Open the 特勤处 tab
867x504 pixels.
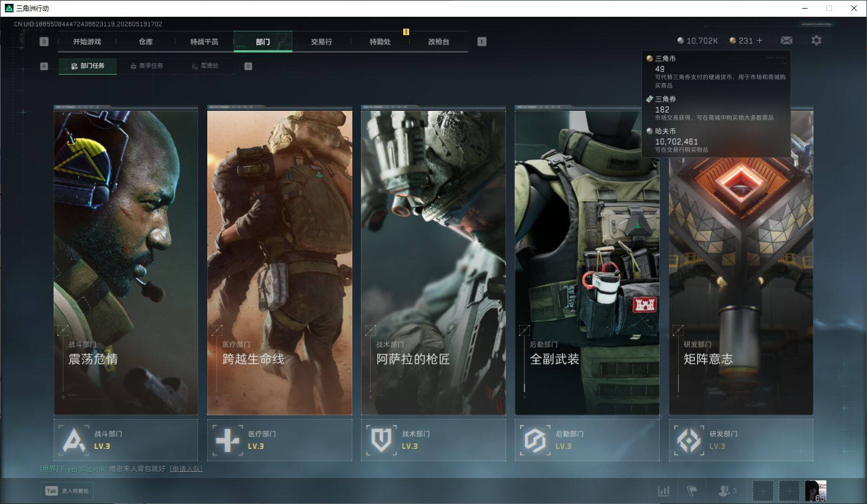(x=380, y=42)
